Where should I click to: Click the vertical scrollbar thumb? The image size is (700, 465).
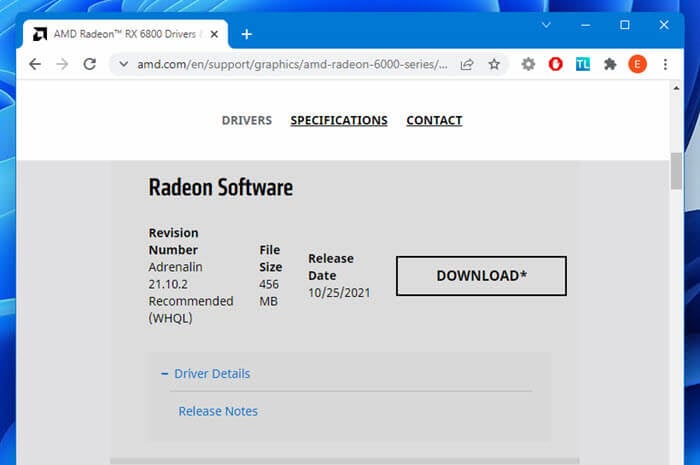(676, 171)
